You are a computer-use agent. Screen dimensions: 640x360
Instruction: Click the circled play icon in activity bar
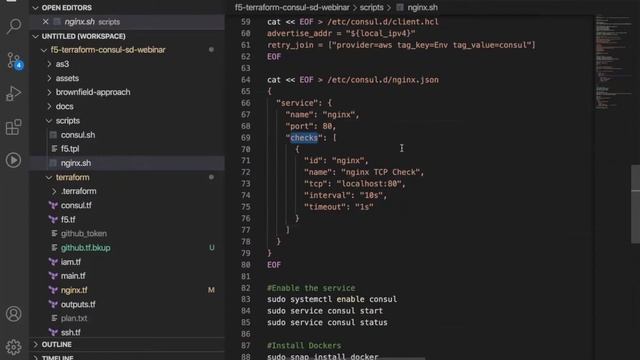point(13,160)
